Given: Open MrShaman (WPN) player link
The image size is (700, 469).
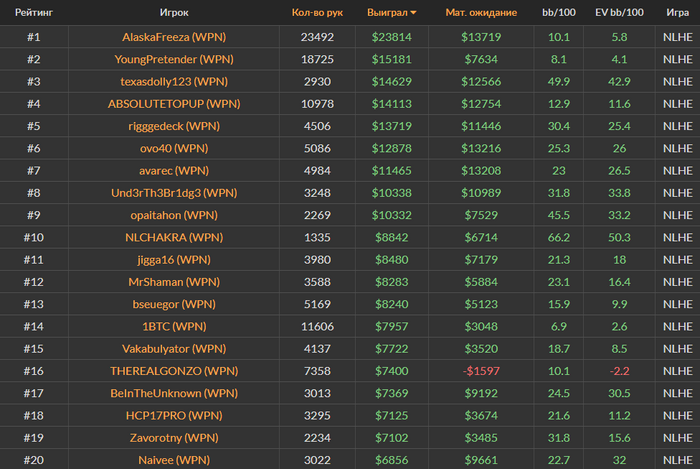Looking at the screenshot, I should tap(174, 282).
